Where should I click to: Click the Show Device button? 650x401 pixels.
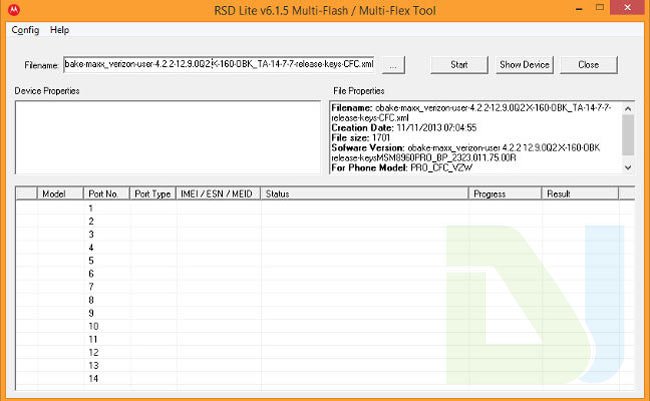tap(524, 65)
